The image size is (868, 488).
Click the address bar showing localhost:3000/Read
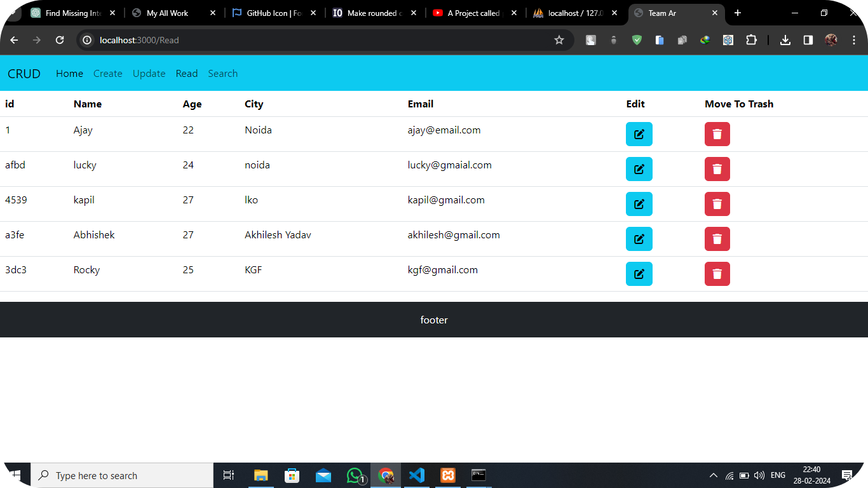(x=318, y=40)
